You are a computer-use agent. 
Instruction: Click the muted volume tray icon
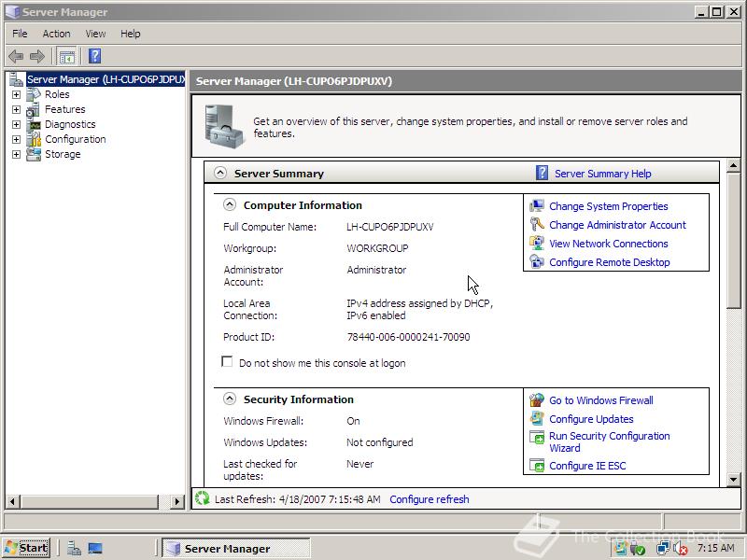click(x=681, y=549)
